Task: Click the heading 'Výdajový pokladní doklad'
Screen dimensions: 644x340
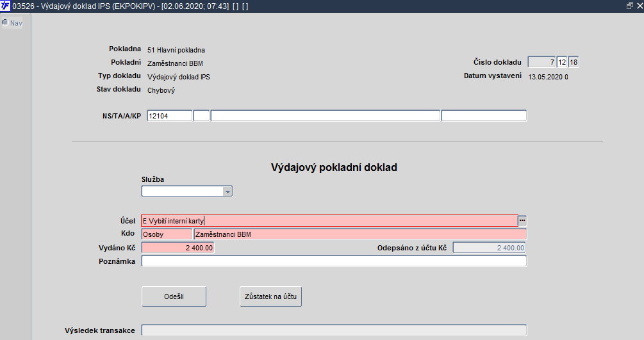Action: (334, 168)
